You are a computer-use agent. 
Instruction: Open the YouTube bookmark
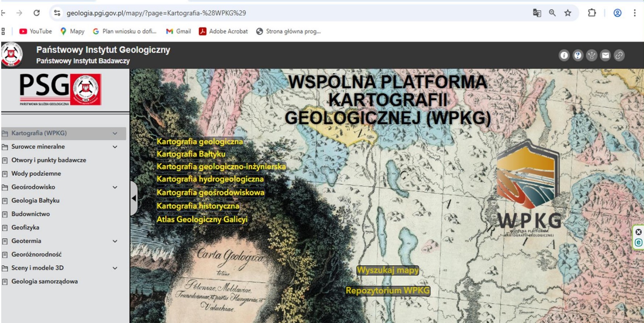pos(35,31)
